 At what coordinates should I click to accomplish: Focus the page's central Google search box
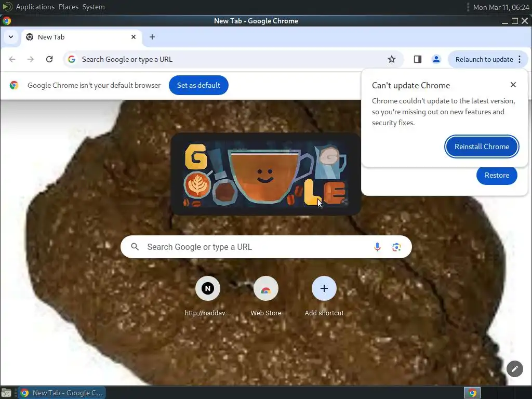pyautogui.click(x=266, y=247)
